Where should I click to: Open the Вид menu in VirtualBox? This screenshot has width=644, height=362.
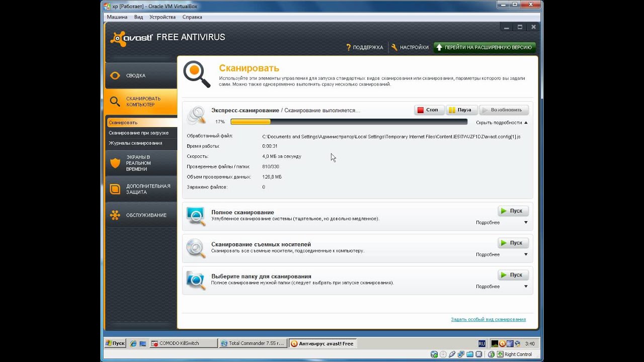pyautogui.click(x=139, y=17)
